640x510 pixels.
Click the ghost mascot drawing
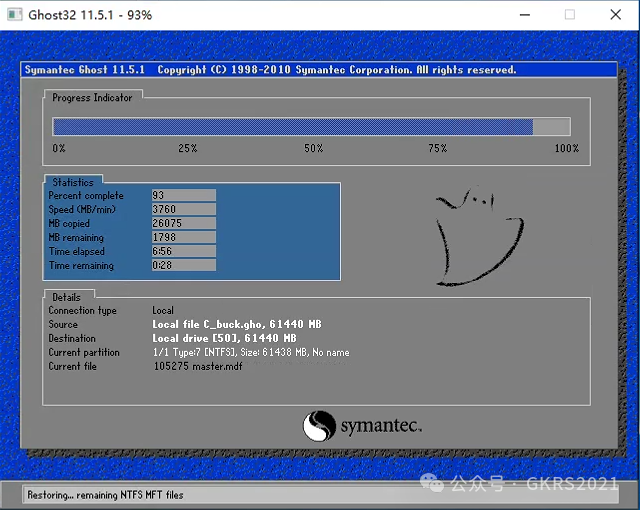479,236
